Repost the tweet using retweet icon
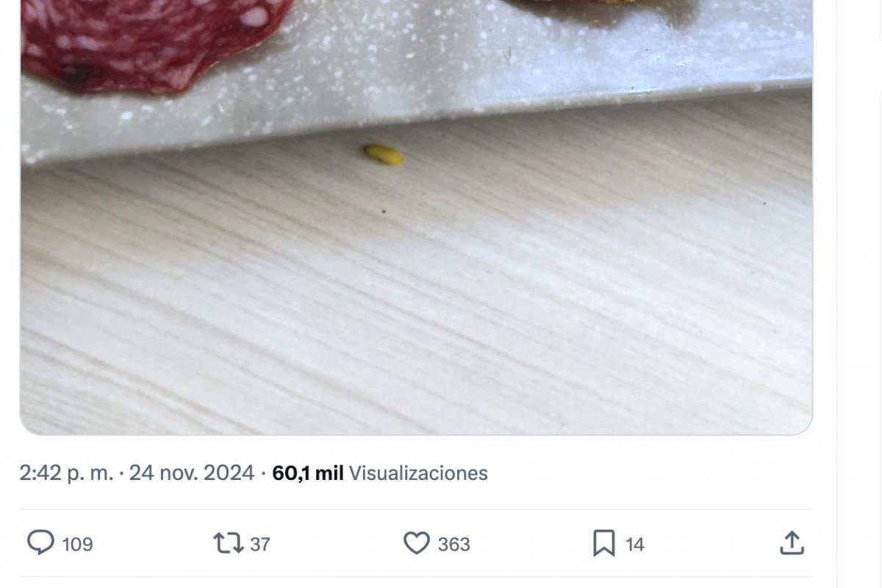 227,543
